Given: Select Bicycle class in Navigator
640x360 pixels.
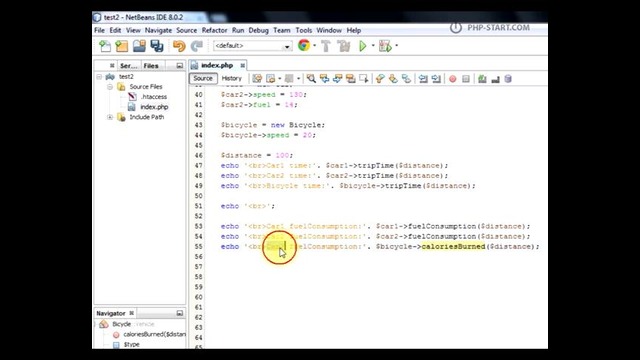Looking at the screenshot, I should point(122,324).
